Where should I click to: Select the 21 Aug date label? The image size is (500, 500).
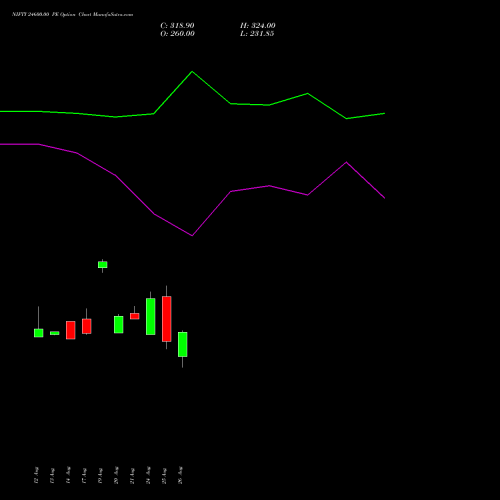[x=132, y=475]
